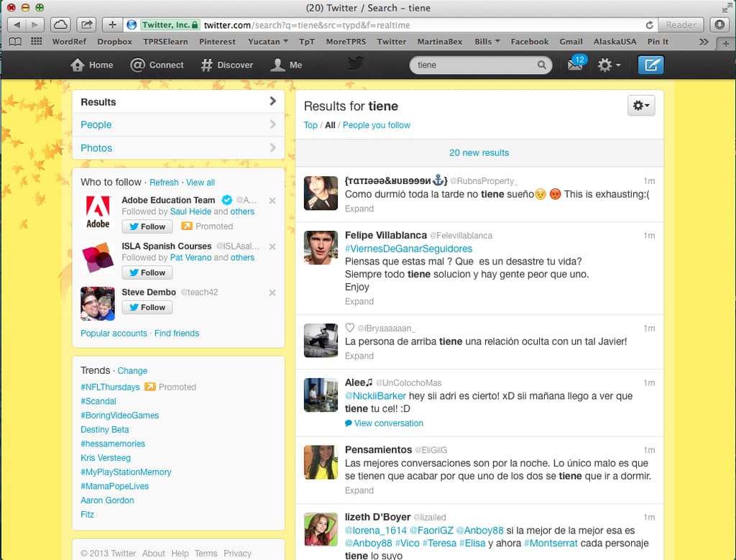
Task: Compose a new tweet
Action: click(x=650, y=65)
